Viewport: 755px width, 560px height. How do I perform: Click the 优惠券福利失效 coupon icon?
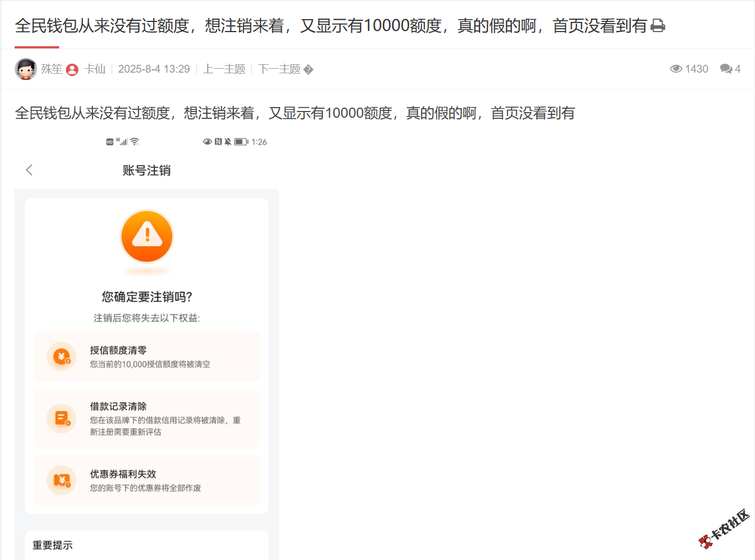click(61, 481)
